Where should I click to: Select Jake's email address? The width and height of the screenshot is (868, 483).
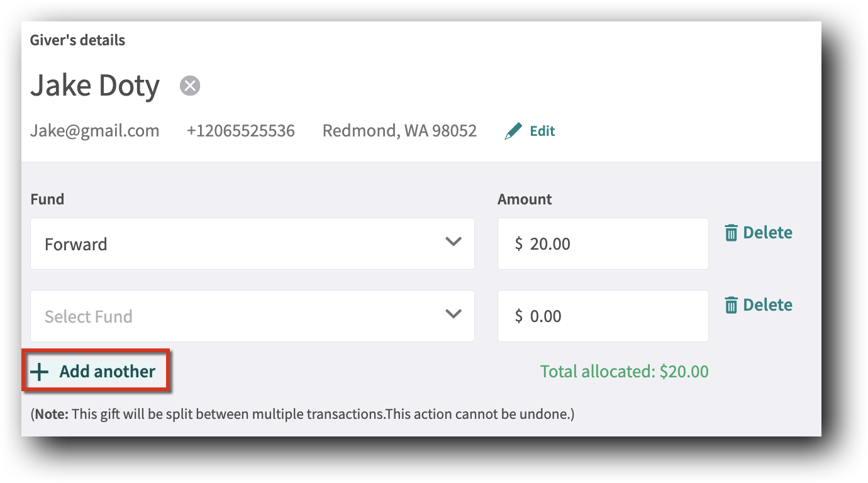(95, 130)
